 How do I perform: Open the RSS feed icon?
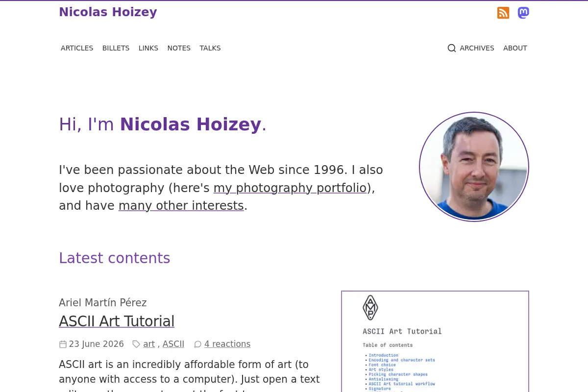[503, 13]
